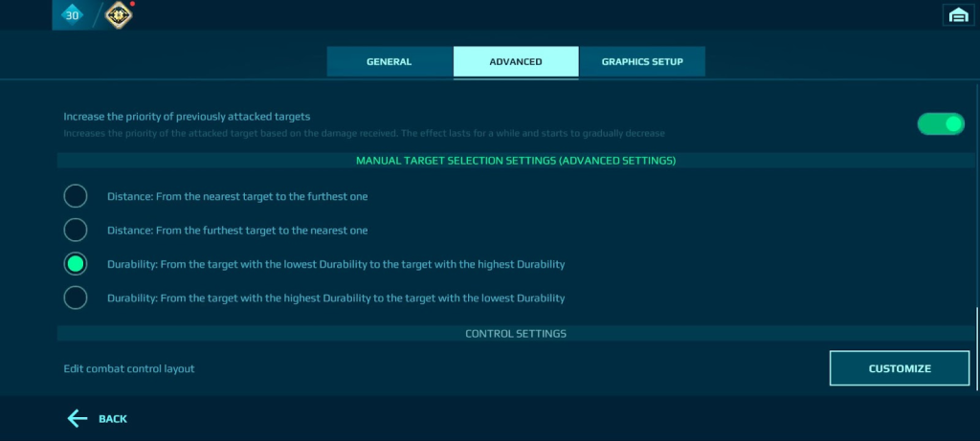Open the gold league emblem icon
The width and height of the screenshot is (980, 441).
119,14
